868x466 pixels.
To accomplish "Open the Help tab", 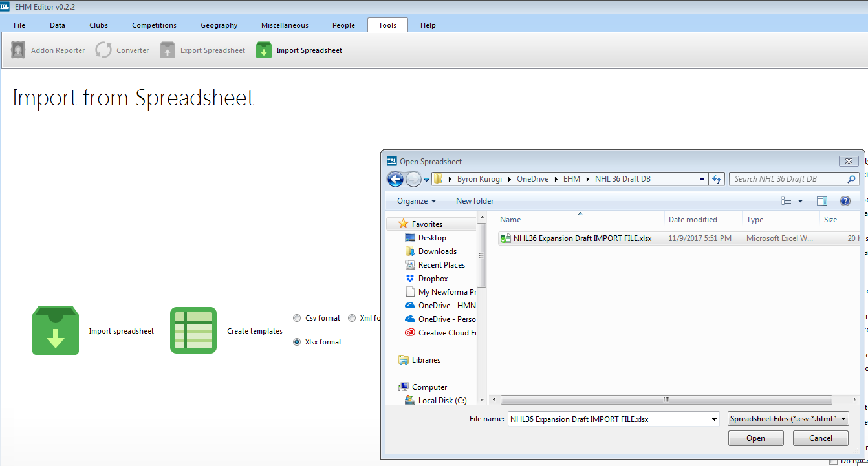I will 428,25.
